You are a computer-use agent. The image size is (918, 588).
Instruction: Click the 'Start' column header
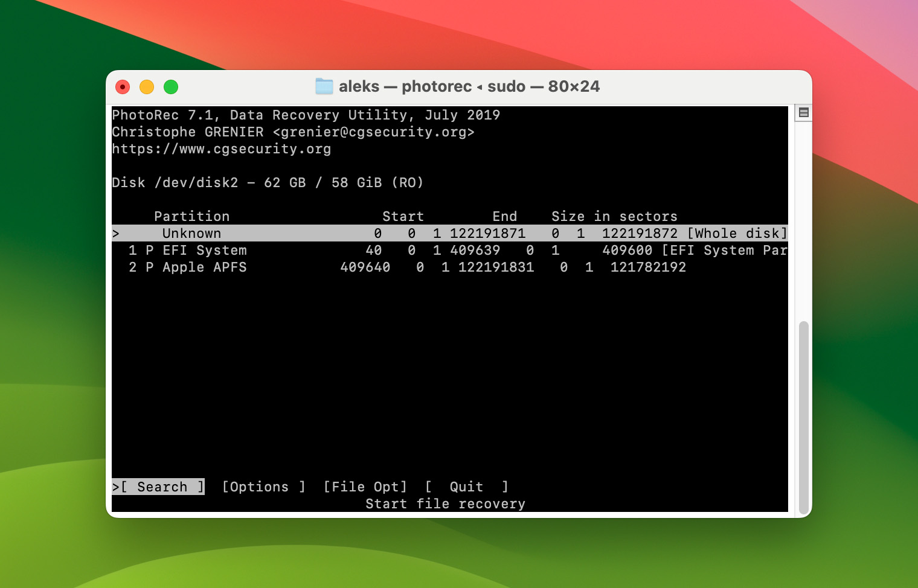pos(403,216)
